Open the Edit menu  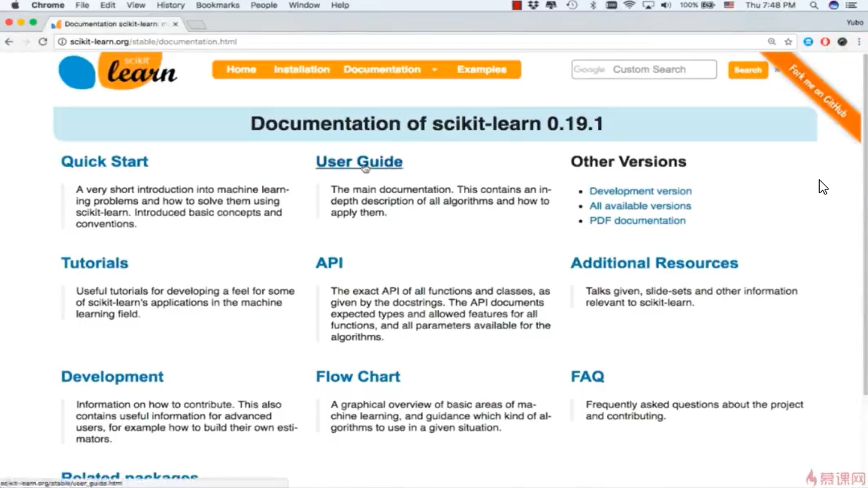tap(107, 5)
